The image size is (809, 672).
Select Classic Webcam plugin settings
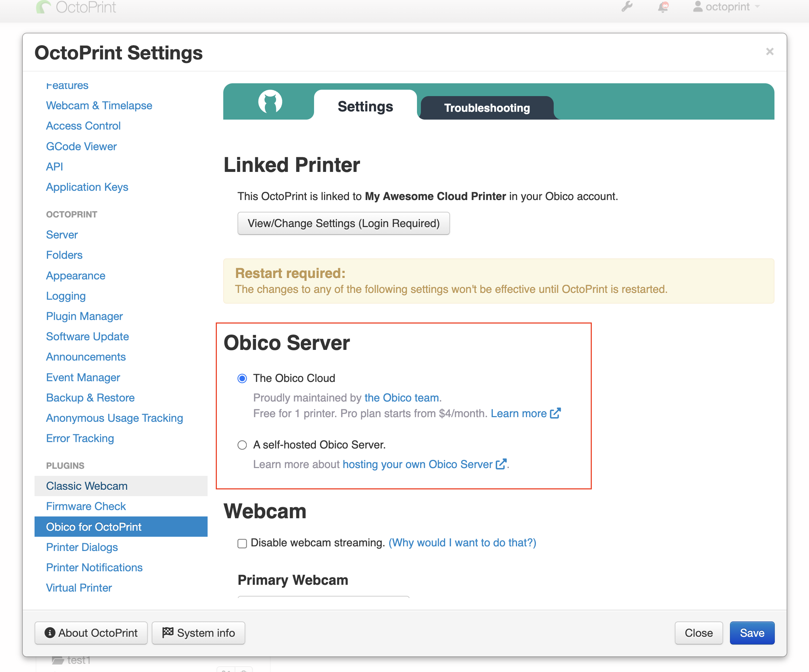point(121,486)
